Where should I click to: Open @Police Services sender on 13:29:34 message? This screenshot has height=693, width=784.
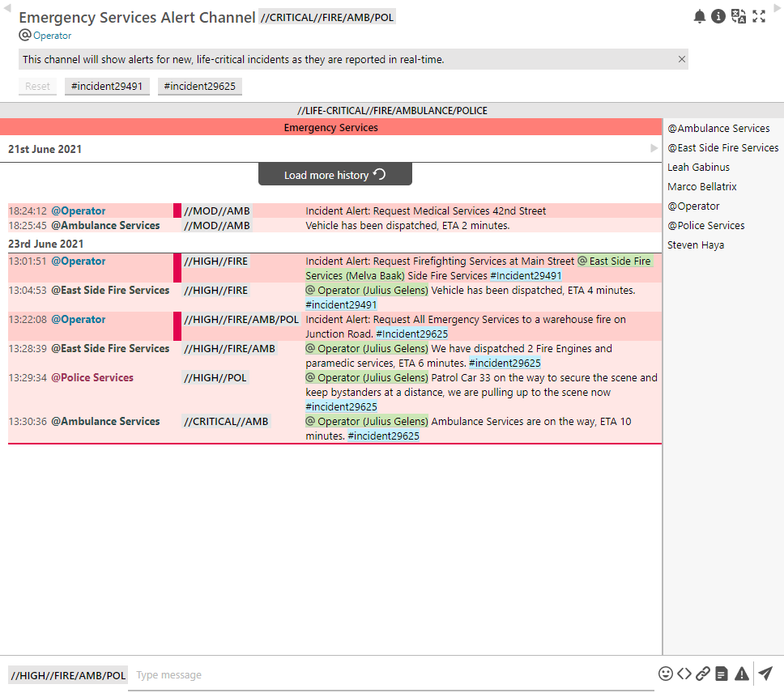[x=92, y=378]
